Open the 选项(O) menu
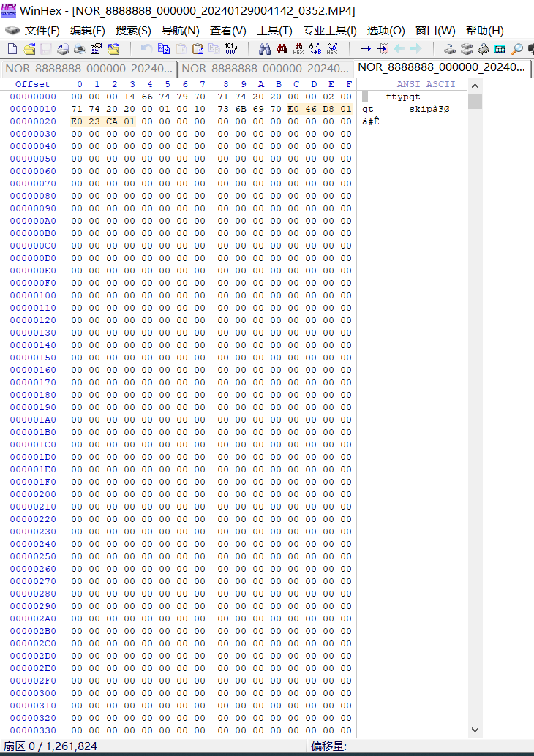 coord(386,31)
